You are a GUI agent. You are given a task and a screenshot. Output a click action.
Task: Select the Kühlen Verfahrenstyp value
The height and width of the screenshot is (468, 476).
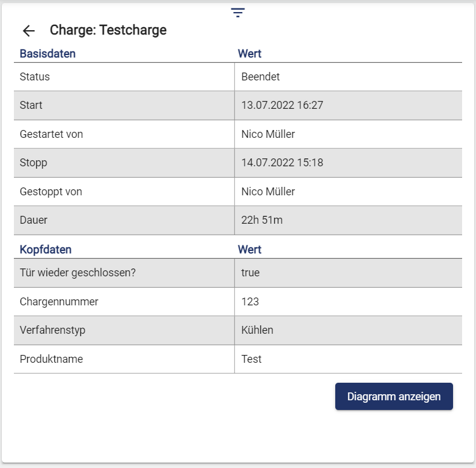point(257,330)
